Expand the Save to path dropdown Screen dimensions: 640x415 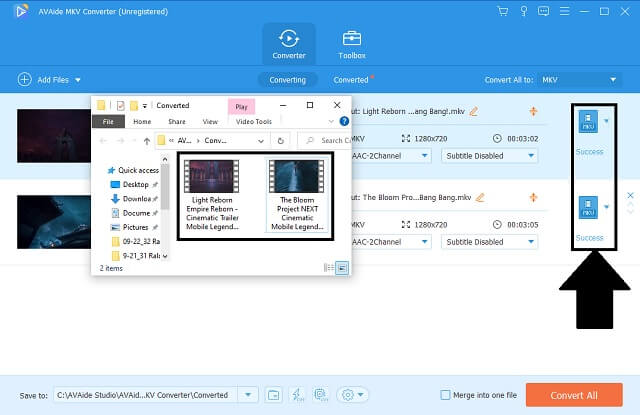coord(248,395)
